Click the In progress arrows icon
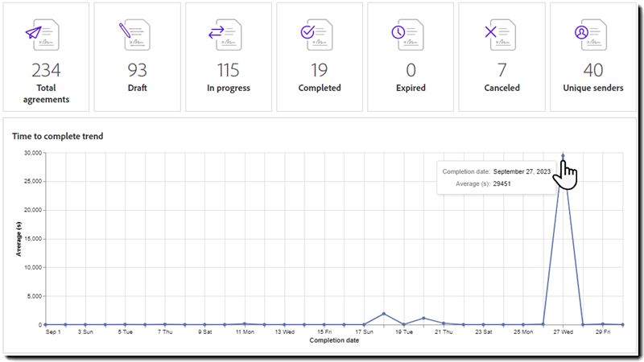The height and width of the screenshot is (362, 644). coord(225,35)
